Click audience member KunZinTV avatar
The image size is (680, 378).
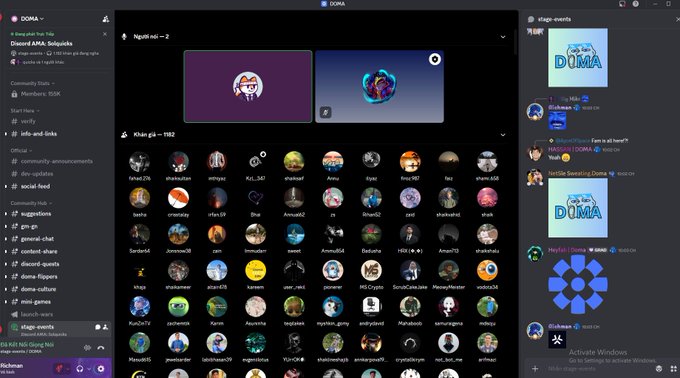tap(139, 306)
